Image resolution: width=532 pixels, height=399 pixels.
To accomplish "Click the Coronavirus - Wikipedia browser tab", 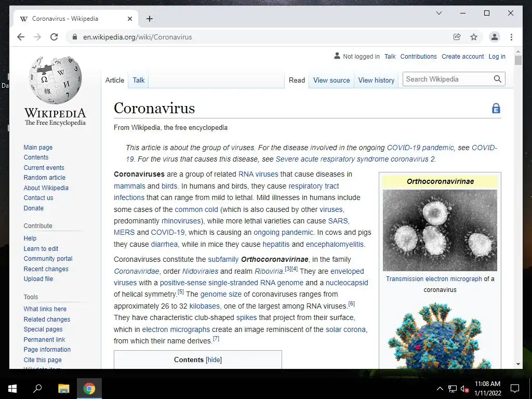I will [x=76, y=19].
